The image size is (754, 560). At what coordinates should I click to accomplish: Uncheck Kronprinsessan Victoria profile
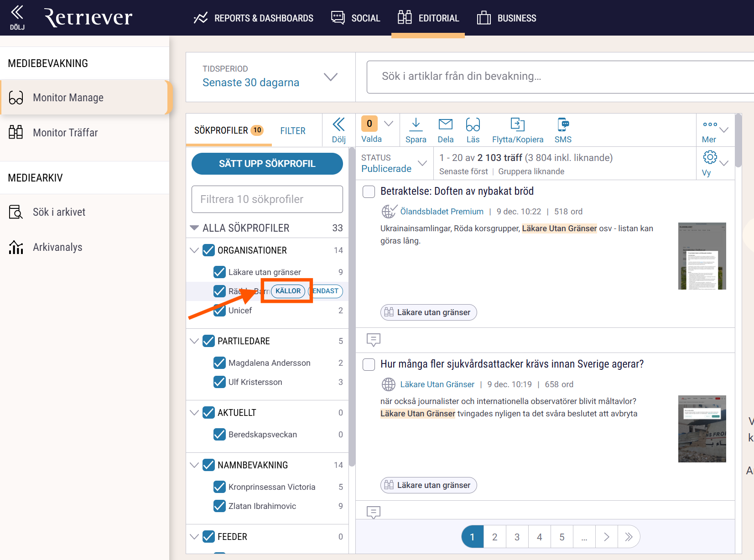219,487
